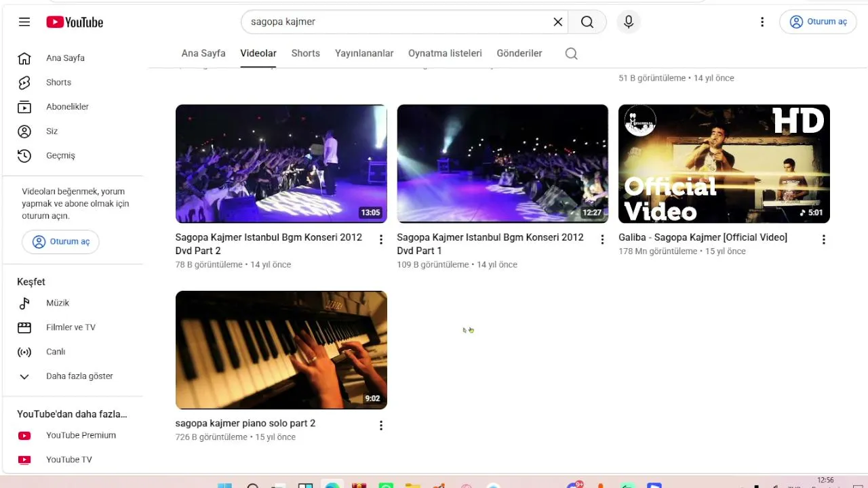Viewport: 868px width, 488px height.
Task: Switch to the channel's Ana Sayfa tab
Action: click(203, 54)
